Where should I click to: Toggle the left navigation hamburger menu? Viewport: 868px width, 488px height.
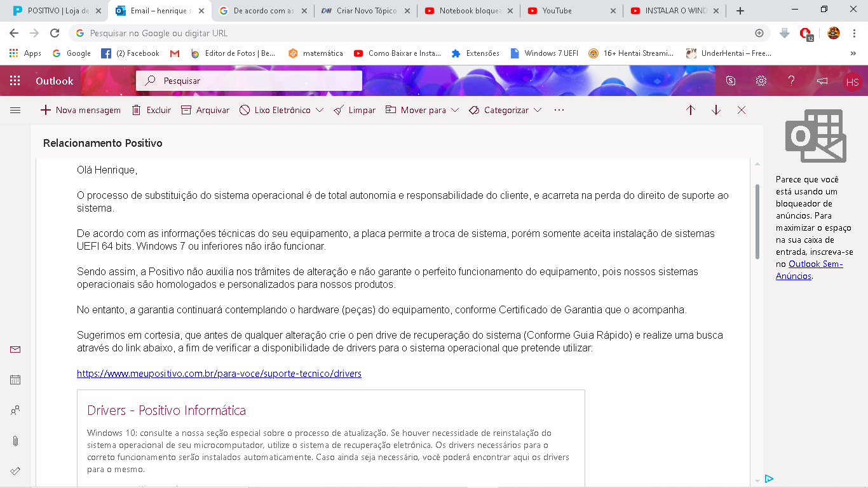[15, 110]
